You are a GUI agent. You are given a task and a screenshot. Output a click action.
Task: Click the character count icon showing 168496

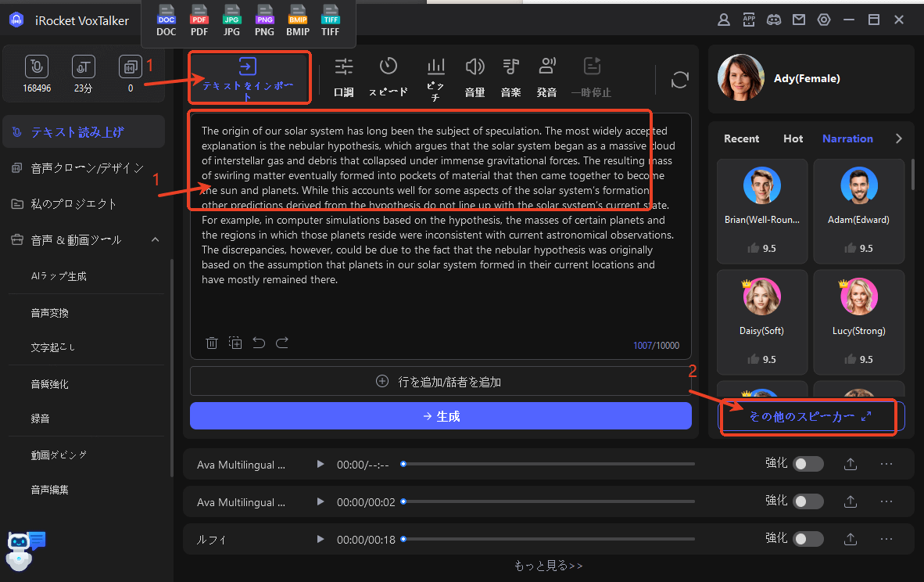click(37, 66)
